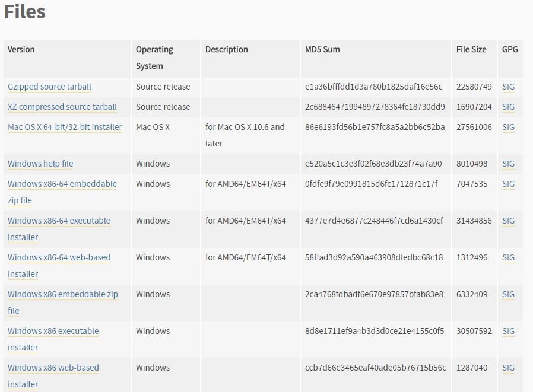Viewport: 533px width, 392px height.
Task: Click 'Source release' in the Gzipped tarball row
Action: 163,87
